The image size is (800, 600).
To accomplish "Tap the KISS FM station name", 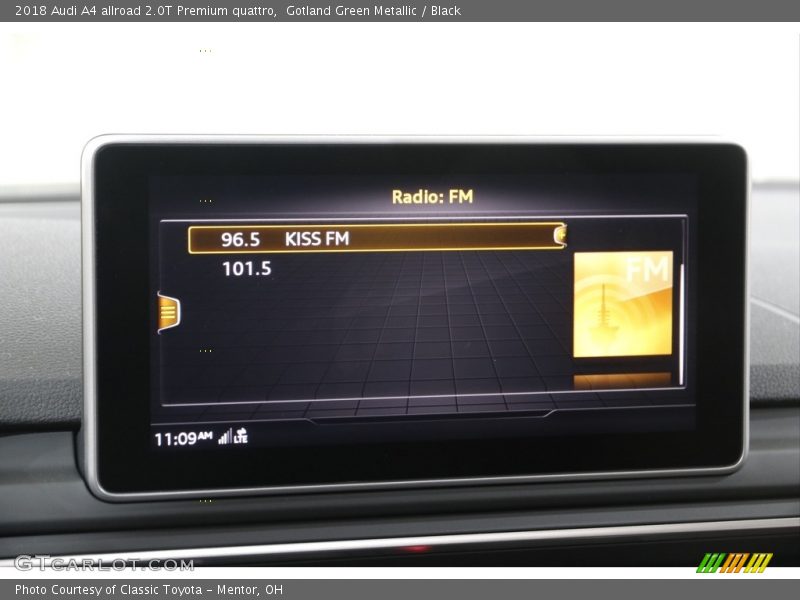I will coord(317,239).
